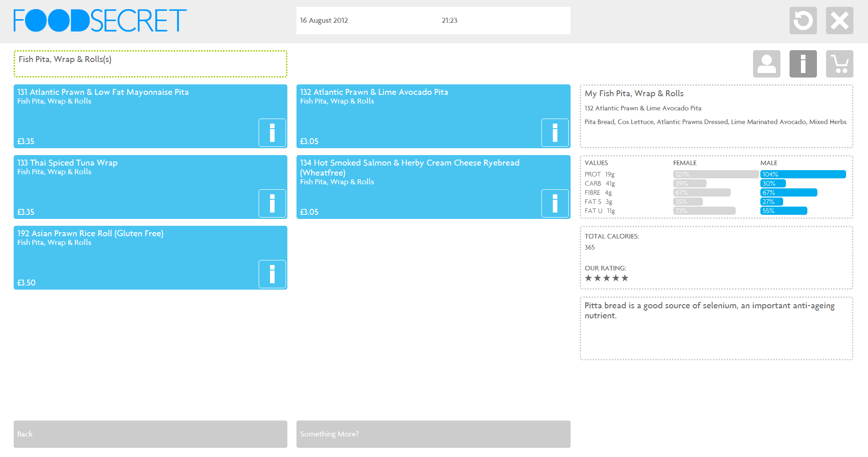Click the £3.50 price on Asian Prawn Rice Roll
This screenshot has width=868, height=457.
point(26,283)
